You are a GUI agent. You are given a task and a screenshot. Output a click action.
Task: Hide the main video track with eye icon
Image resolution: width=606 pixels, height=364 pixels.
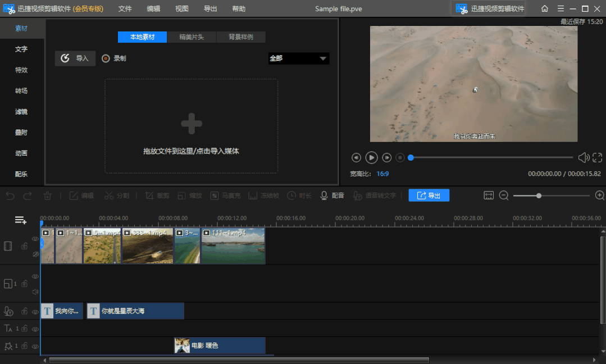pyautogui.click(x=35, y=239)
